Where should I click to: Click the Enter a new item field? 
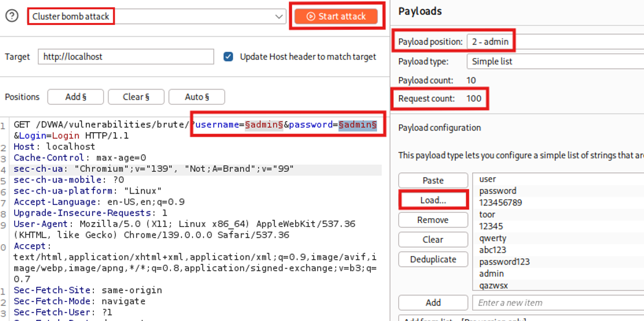(557, 302)
